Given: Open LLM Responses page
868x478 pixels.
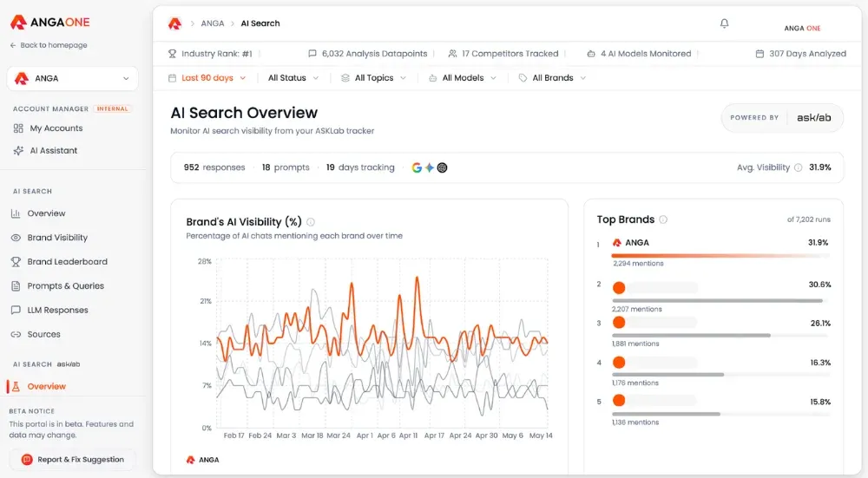Looking at the screenshot, I should 57,311.
